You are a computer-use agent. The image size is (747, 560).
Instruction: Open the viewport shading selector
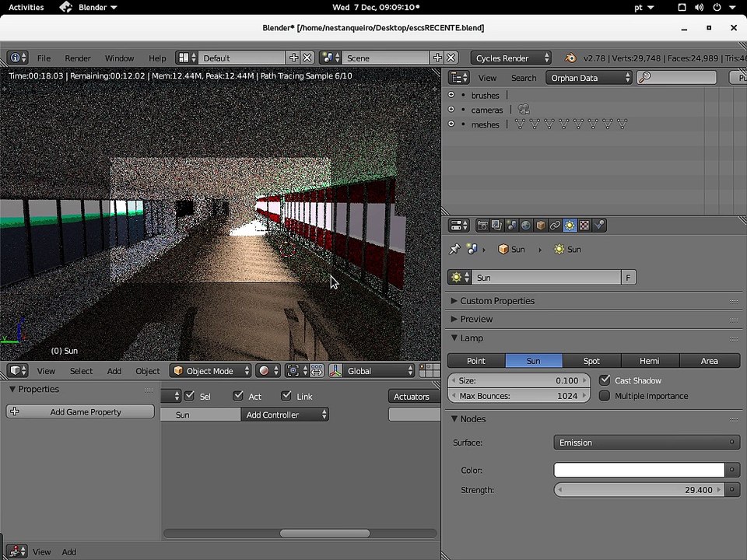pyautogui.click(x=268, y=370)
